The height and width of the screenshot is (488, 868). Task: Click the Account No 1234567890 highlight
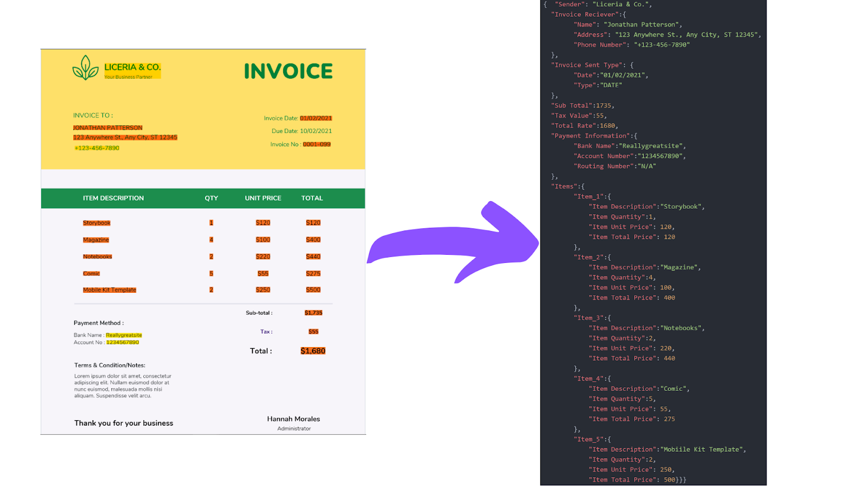[x=123, y=342]
